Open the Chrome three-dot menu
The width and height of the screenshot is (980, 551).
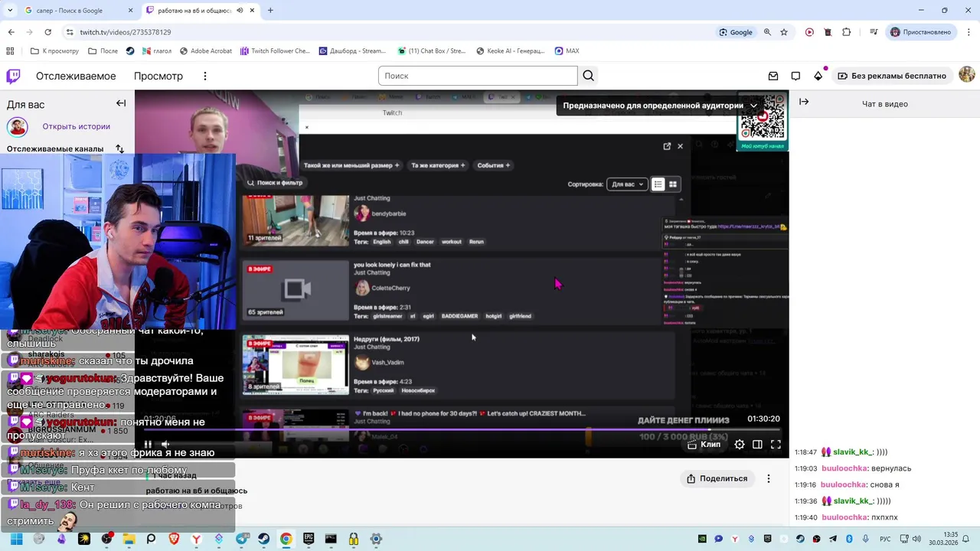(968, 32)
